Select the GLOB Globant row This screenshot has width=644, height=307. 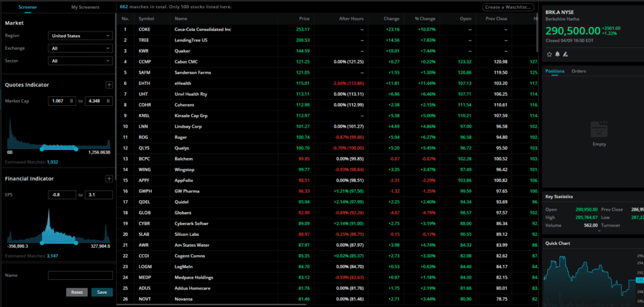(x=327, y=213)
